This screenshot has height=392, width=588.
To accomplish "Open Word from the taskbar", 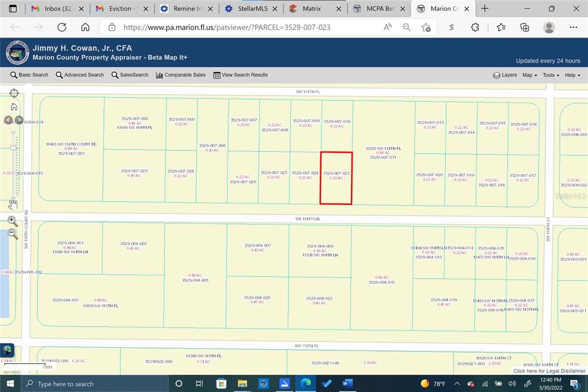I will click(x=347, y=383).
